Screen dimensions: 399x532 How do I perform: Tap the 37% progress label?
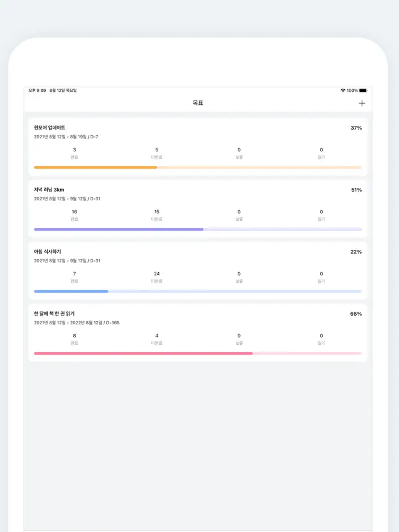click(x=356, y=128)
